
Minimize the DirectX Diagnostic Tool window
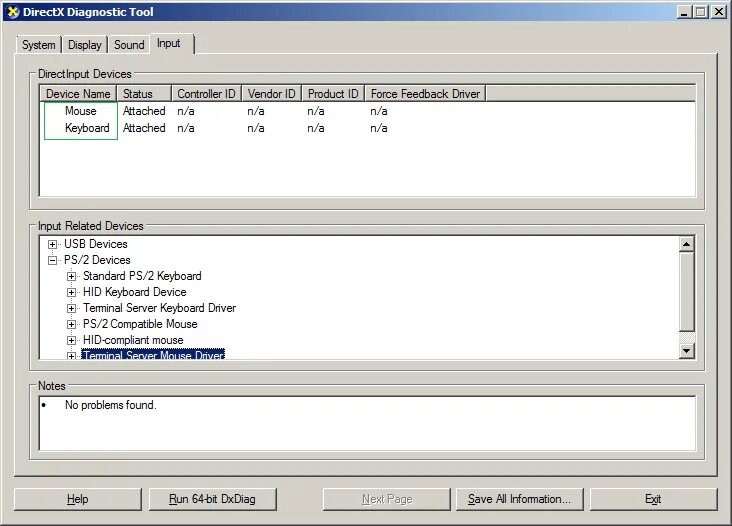684,12
